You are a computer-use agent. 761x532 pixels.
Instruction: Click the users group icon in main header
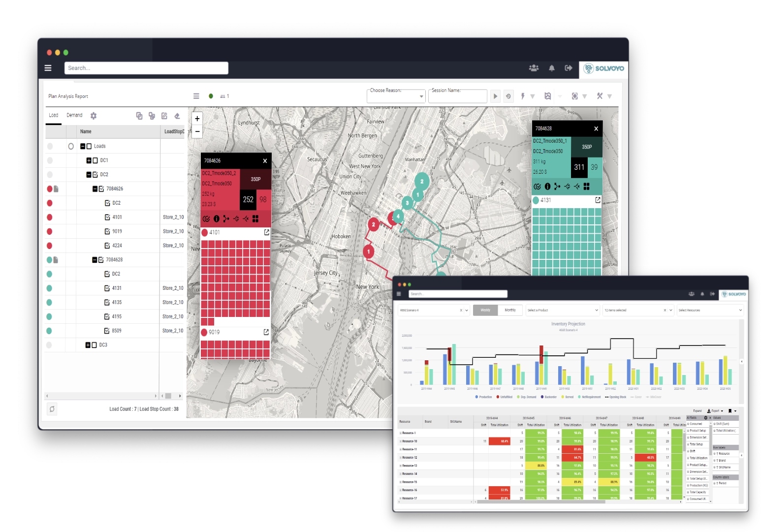tap(534, 68)
